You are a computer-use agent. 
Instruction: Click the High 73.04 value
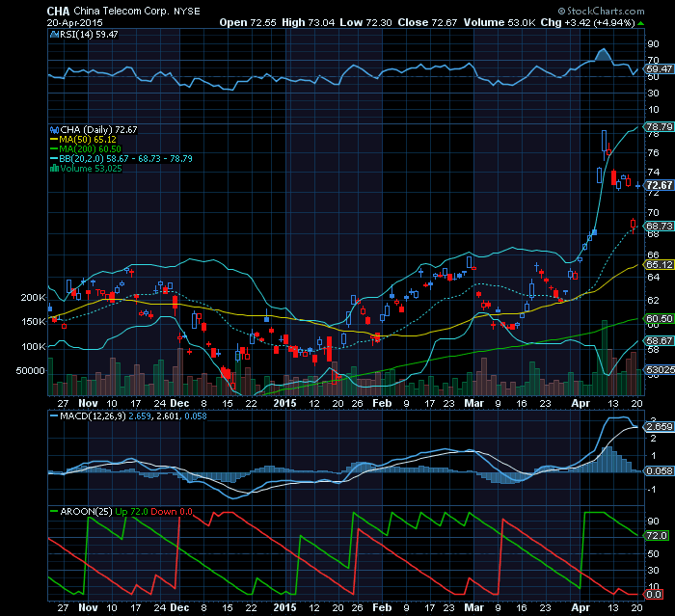(x=308, y=23)
